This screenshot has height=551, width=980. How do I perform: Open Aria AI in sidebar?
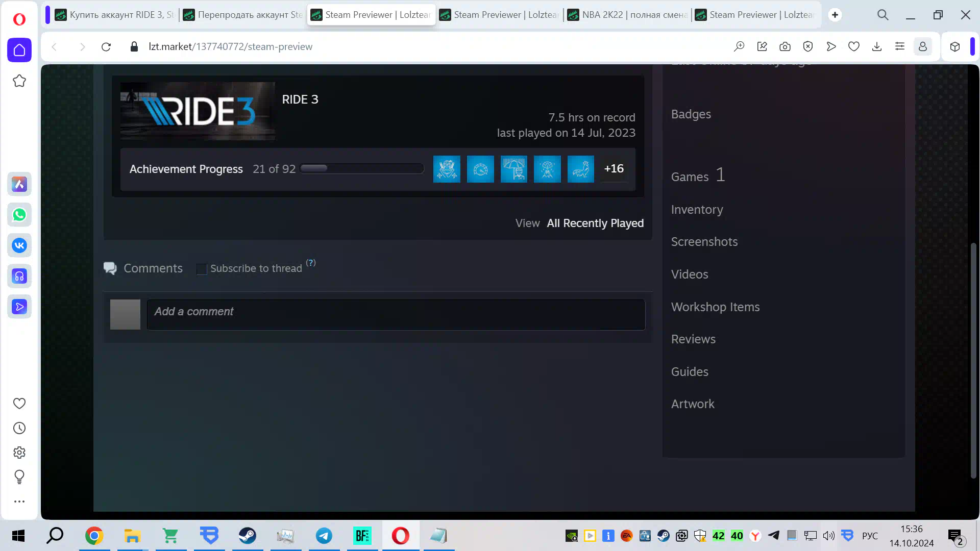pyautogui.click(x=19, y=184)
